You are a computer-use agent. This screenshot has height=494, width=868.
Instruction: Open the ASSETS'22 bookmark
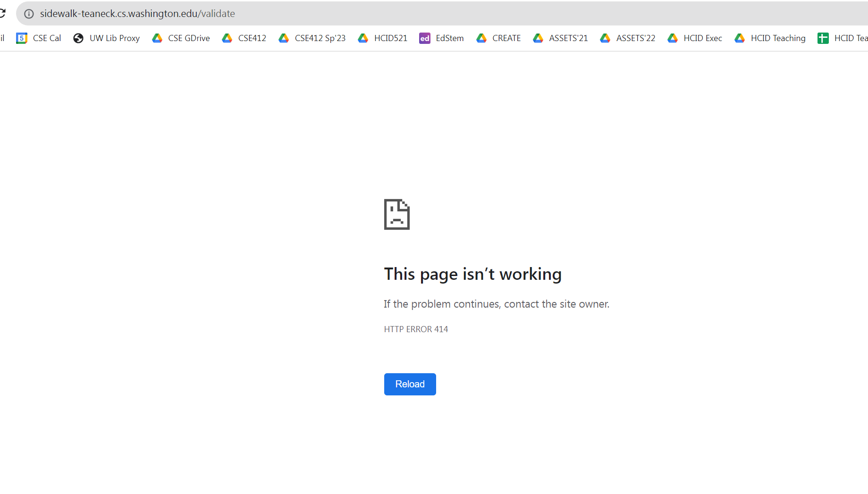(x=636, y=38)
